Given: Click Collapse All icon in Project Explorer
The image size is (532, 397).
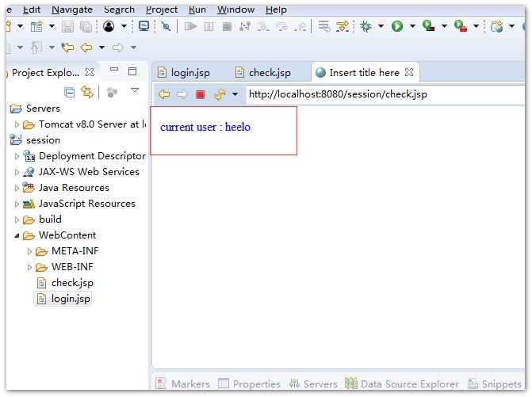Looking at the screenshot, I should click(x=70, y=92).
